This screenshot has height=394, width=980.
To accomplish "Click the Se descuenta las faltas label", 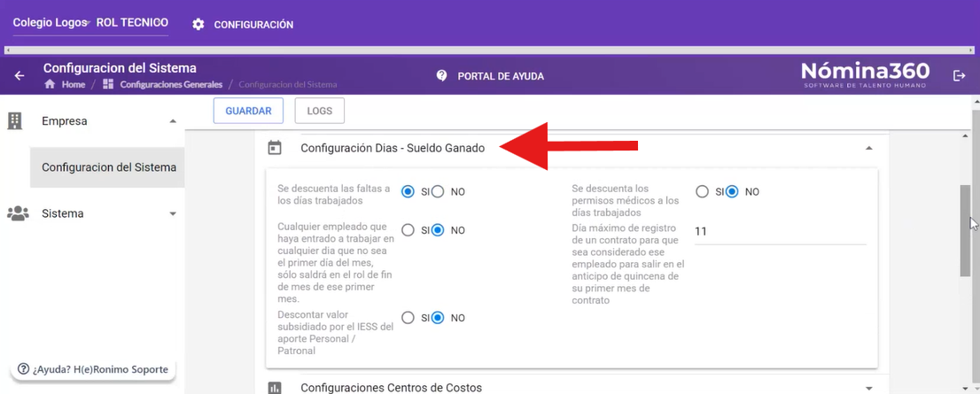I will (x=334, y=194).
